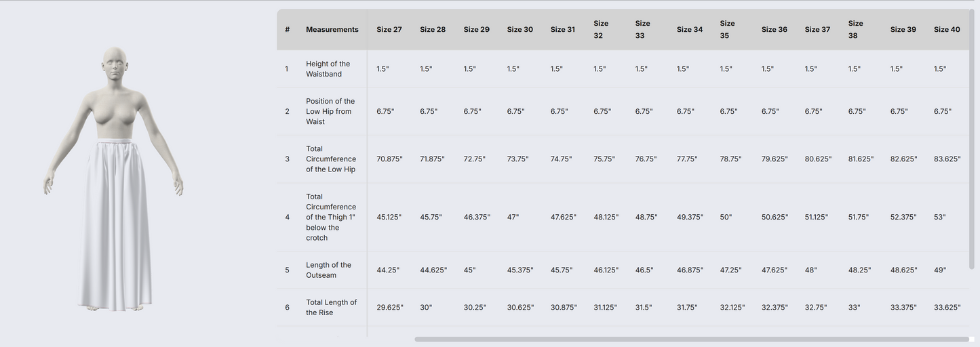Image resolution: width=980 pixels, height=347 pixels.
Task: Click the 70.875" low hip cell
Action: 389,159
